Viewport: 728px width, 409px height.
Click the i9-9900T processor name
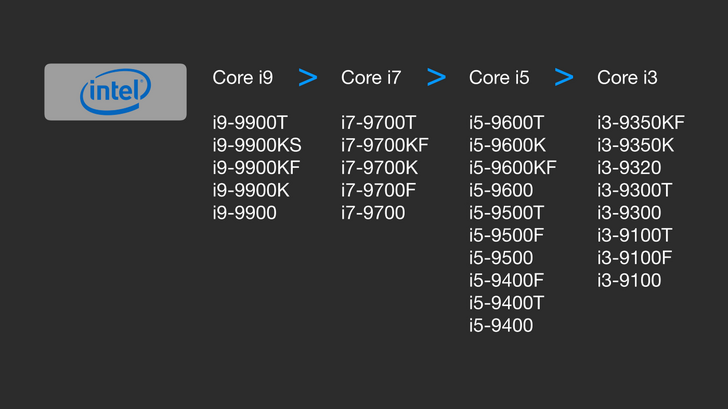[x=250, y=122]
